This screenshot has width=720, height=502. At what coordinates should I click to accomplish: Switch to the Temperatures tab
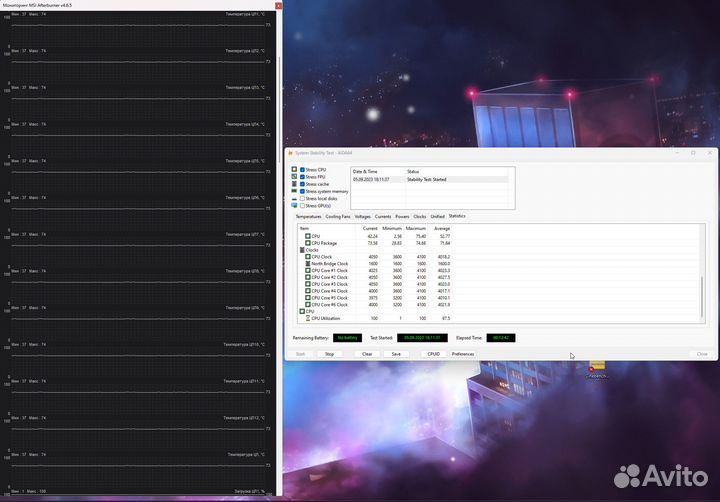pos(308,216)
